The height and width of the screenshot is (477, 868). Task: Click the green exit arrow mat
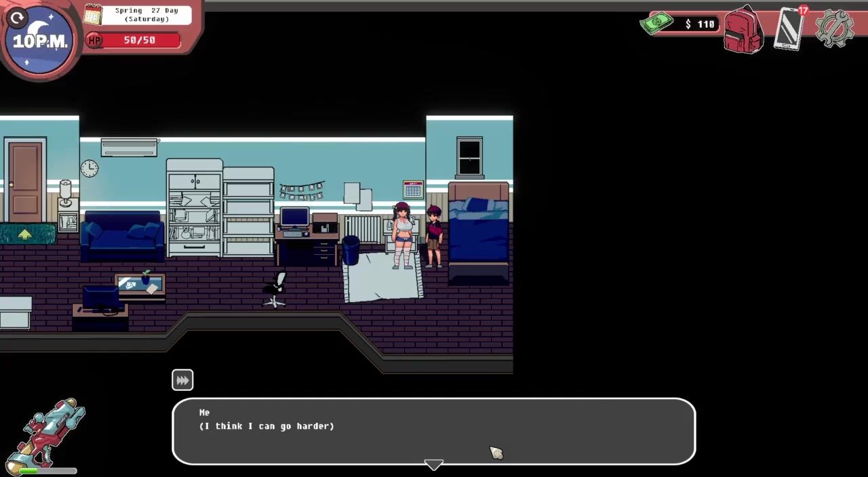[25, 234]
